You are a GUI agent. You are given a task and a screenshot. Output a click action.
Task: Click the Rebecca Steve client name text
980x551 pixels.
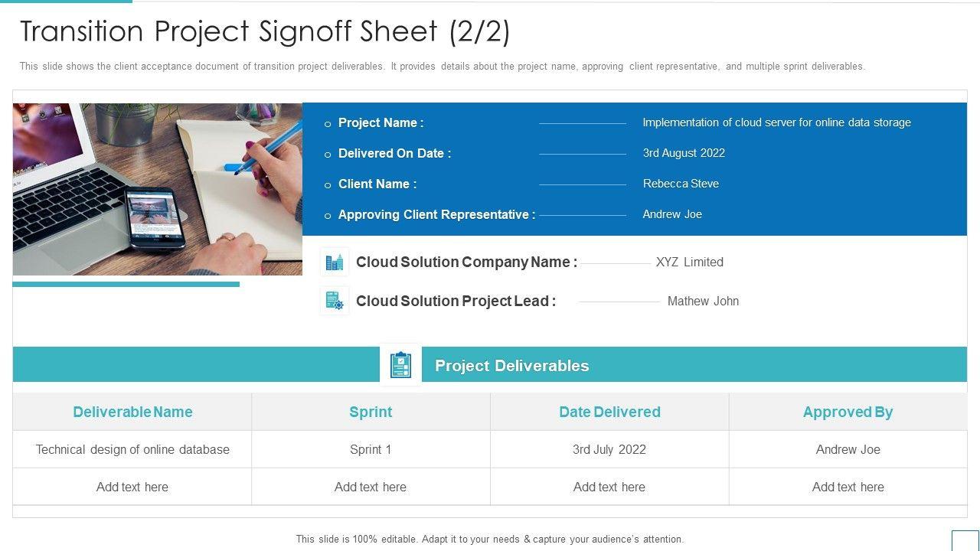point(681,184)
